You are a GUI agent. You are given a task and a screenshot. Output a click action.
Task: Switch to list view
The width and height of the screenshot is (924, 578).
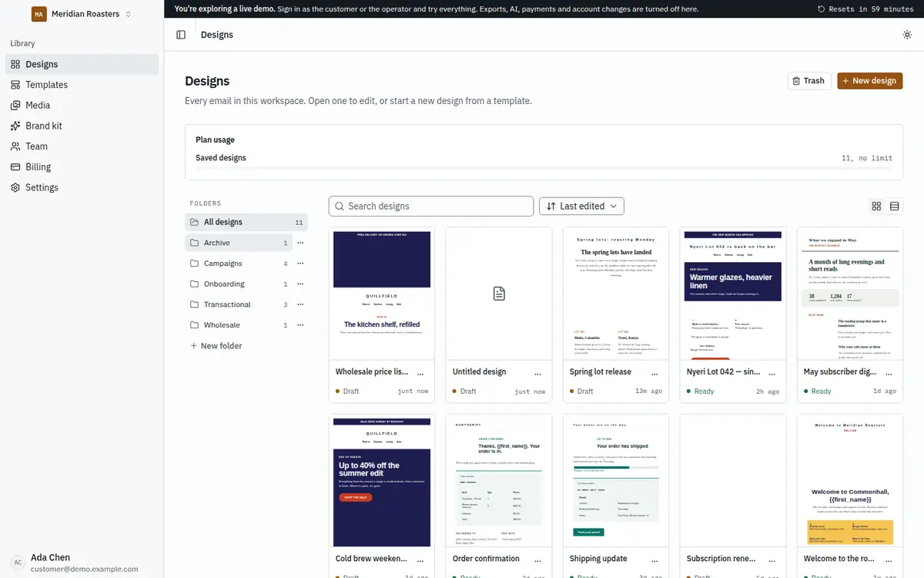[x=894, y=207]
